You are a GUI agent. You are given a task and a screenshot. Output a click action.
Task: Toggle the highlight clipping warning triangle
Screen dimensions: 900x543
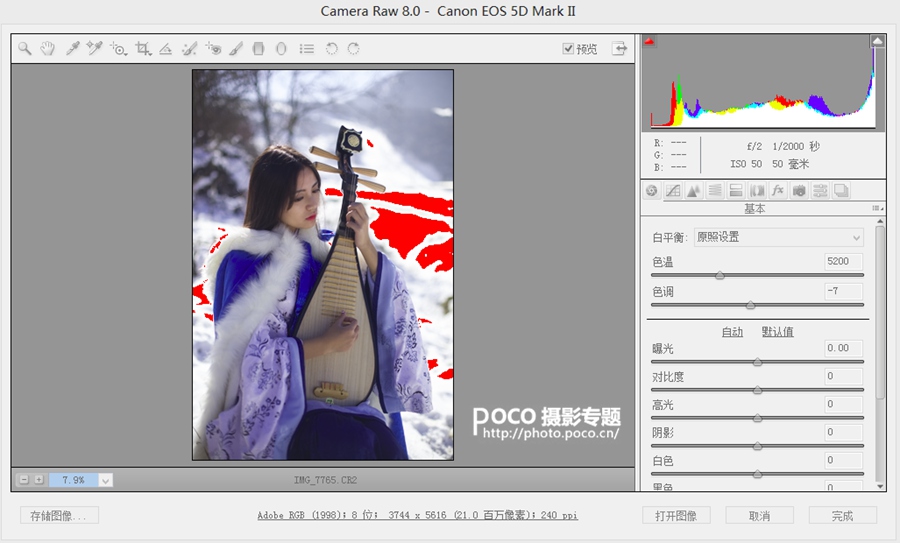pos(878,41)
